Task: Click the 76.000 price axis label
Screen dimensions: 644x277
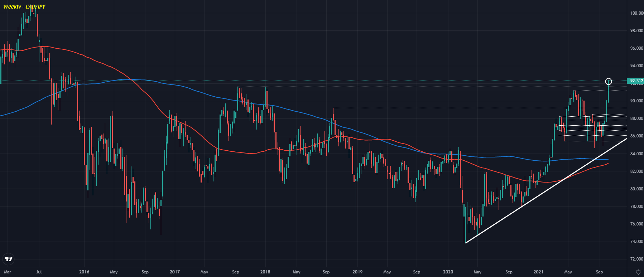Action: coord(637,224)
